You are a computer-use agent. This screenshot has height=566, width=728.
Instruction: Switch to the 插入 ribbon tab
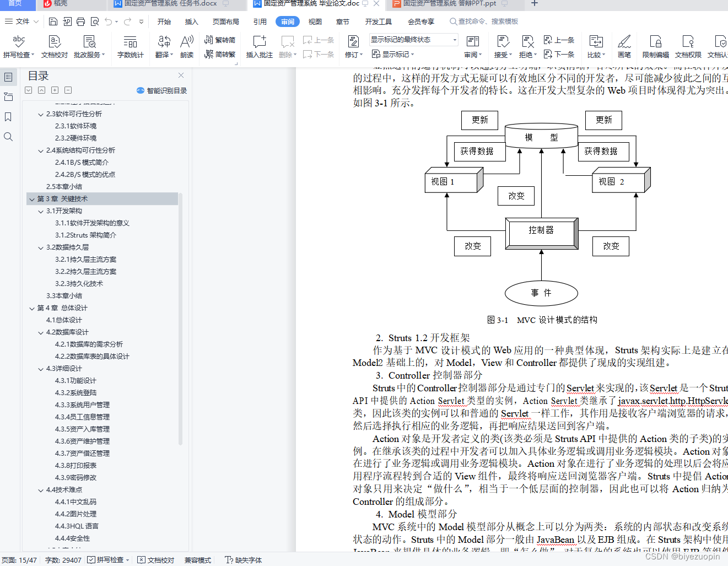[191, 21]
